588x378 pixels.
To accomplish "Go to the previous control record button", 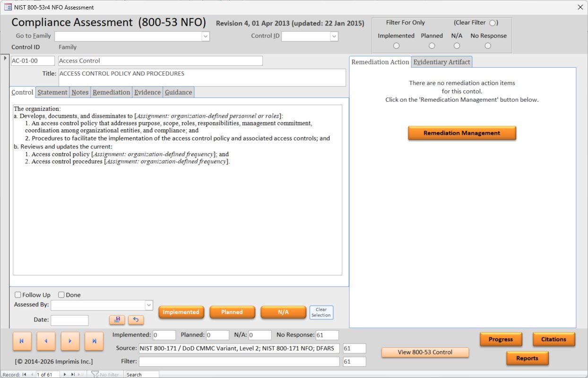I will 46,341.
